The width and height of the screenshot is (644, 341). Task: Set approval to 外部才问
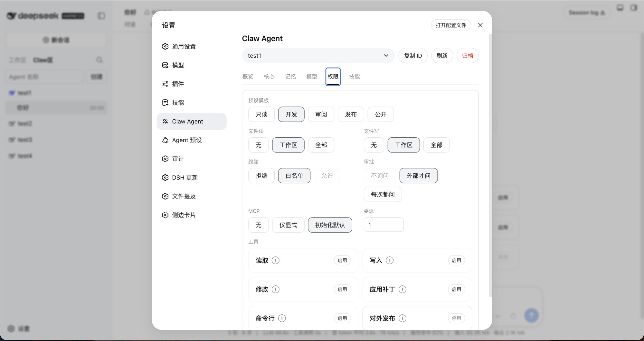[419, 176]
